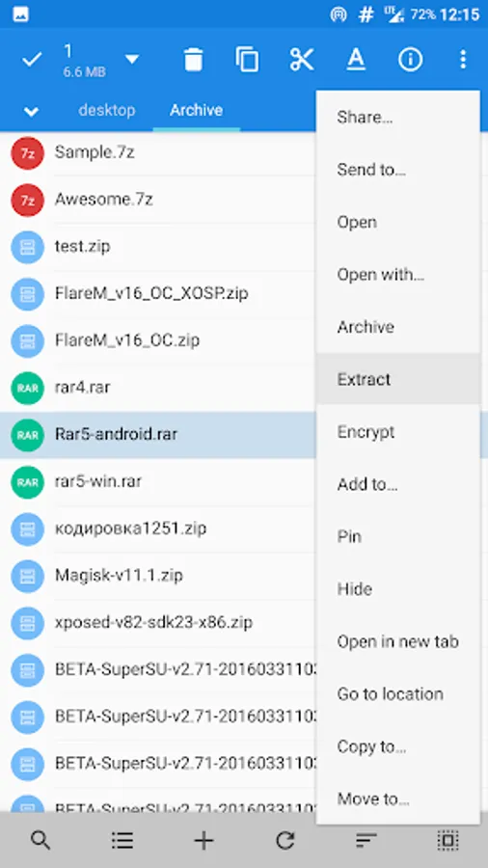This screenshot has height=868, width=488.
Task: Tap the search magnifier icon
Action: [41, 841]
